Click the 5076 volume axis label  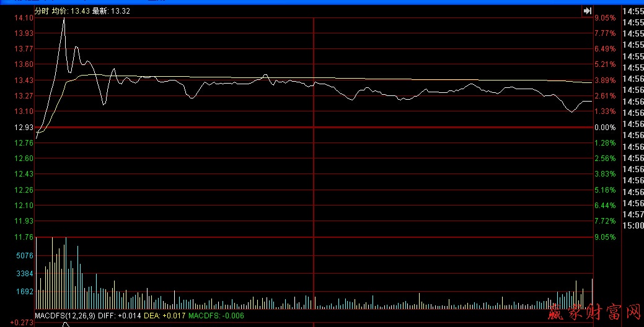pyautogui.click(x=24, y=255)
